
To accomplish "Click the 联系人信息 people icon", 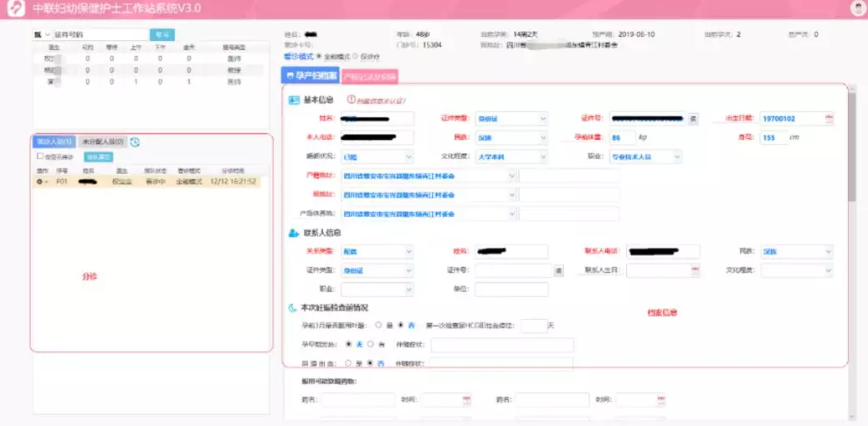I will (294, 233).
